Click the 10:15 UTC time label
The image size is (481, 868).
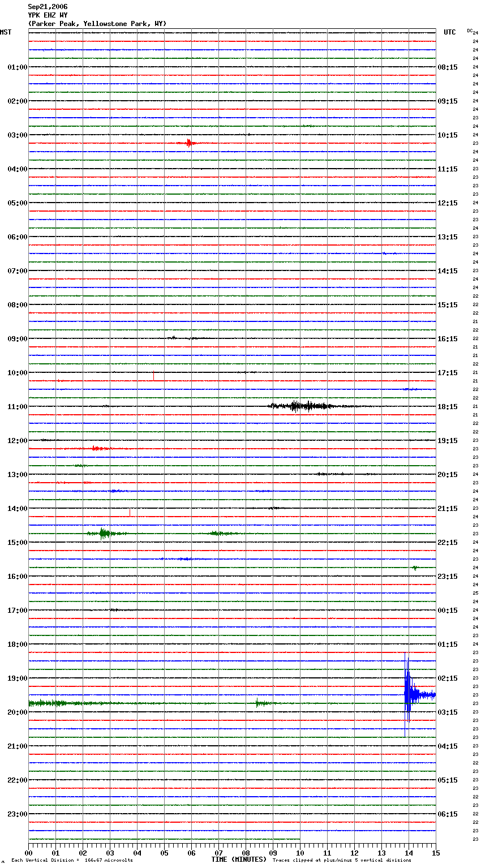448,135
